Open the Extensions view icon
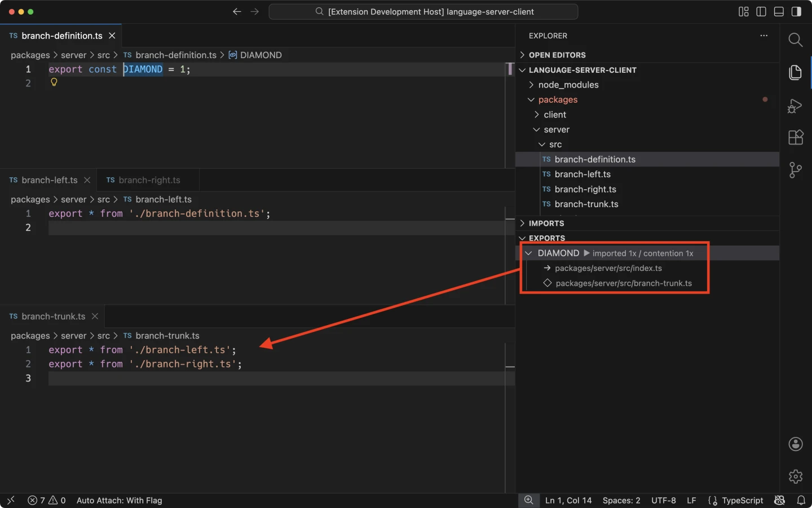Image resolution: width=812 pixels, height=508 pixels. (x=795, y=138)
